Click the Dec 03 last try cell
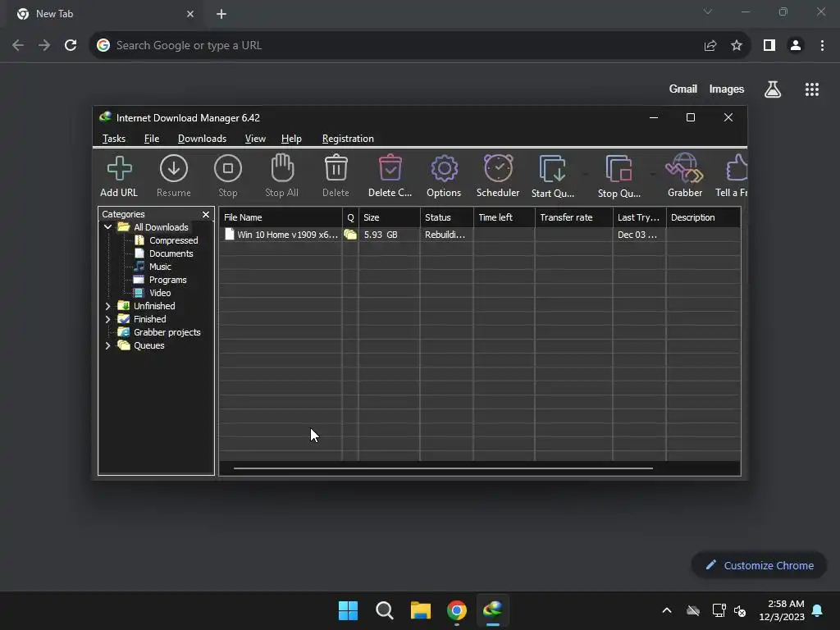 pyautogui.click(x=637, y=235)
